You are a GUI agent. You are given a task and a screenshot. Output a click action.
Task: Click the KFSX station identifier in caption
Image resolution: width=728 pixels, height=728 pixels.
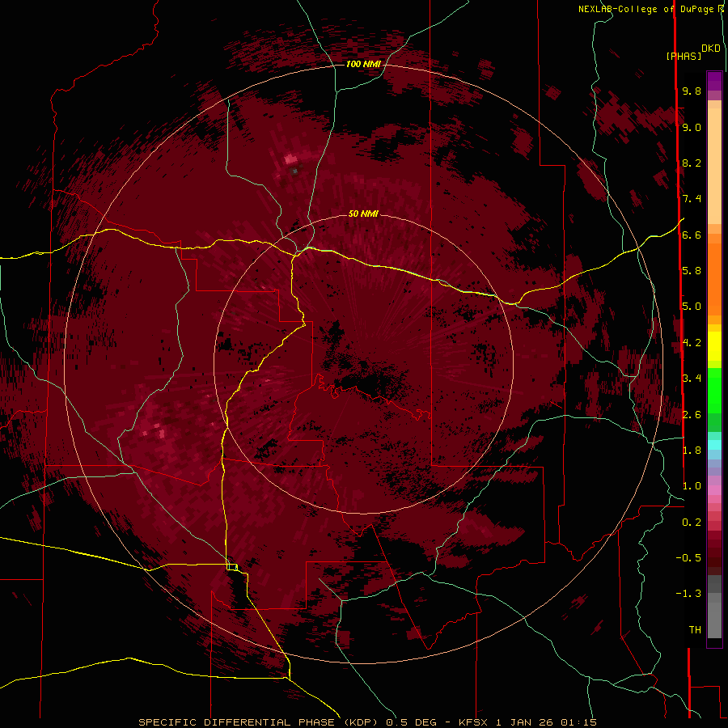pyautogui.click(x=473, y=722)
